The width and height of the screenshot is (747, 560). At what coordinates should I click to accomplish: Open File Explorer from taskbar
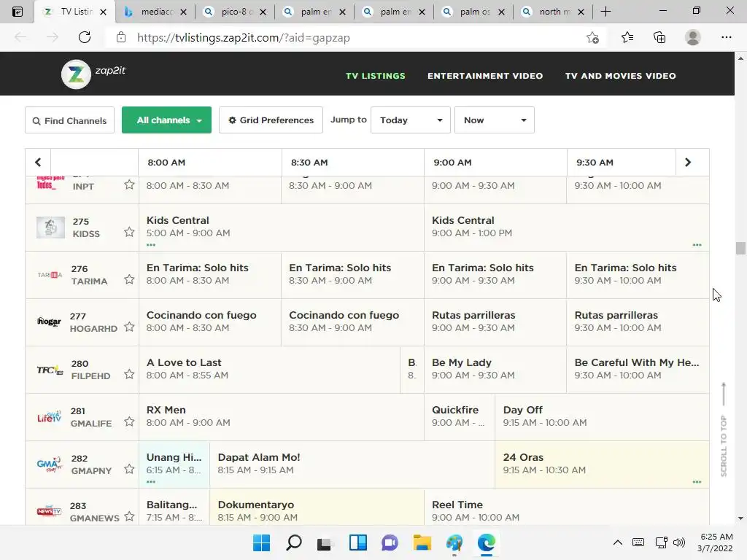coord(422,542)
